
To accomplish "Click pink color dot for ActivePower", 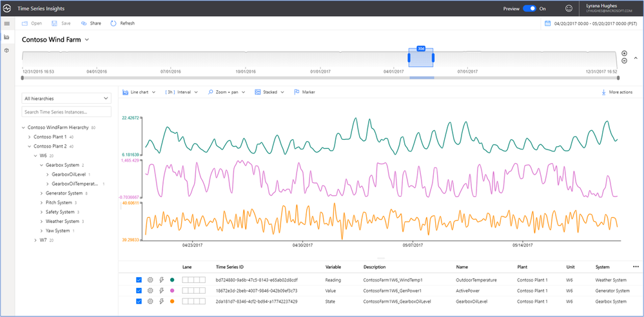I will click(x=172, y=291).
